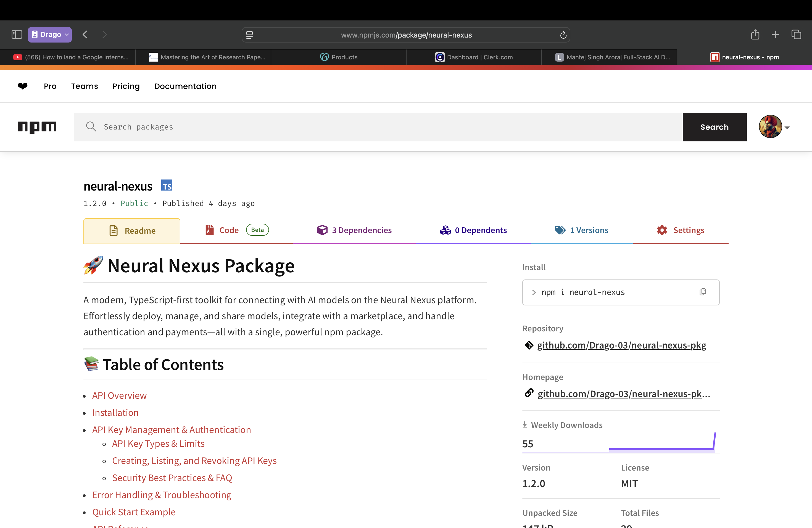812x528 pixels.
Task: Switch to the Dashboard Clerk.com tab
Action: [x=474, y=57]
